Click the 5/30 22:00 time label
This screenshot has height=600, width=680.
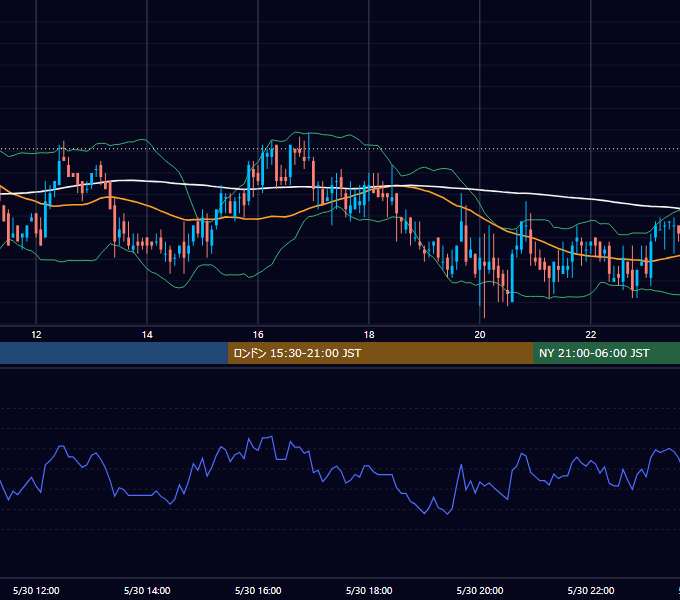pyautogui.click(x=591, y=590)
